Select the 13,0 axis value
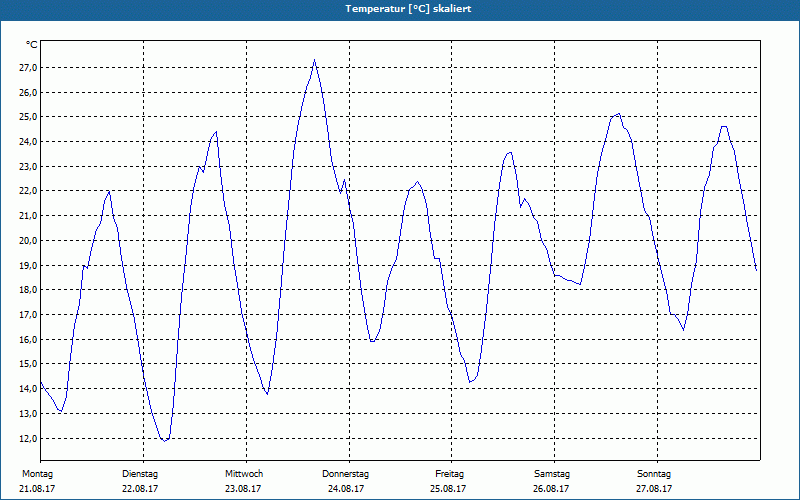The image size is (800, 500). [x=27, y=414]
